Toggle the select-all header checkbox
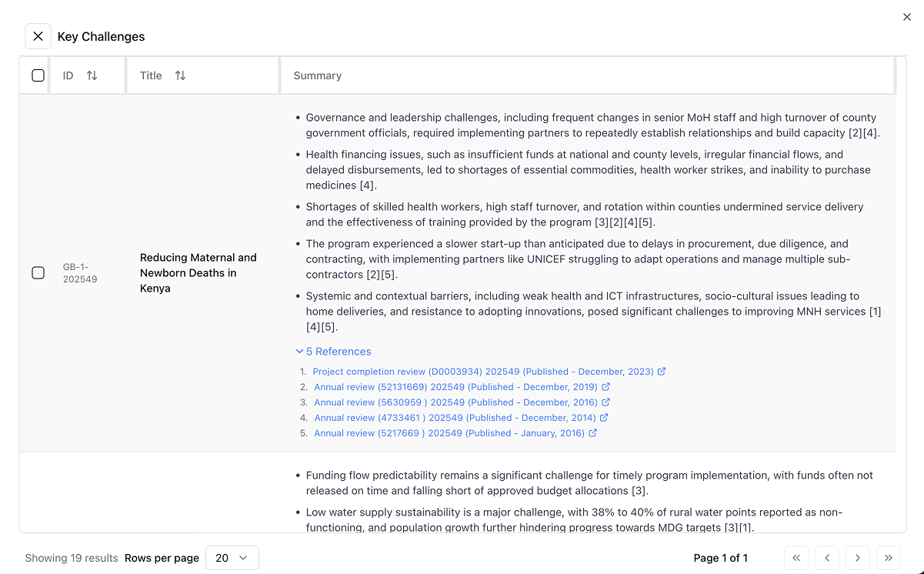924x574 pixels. coord(38,75)
